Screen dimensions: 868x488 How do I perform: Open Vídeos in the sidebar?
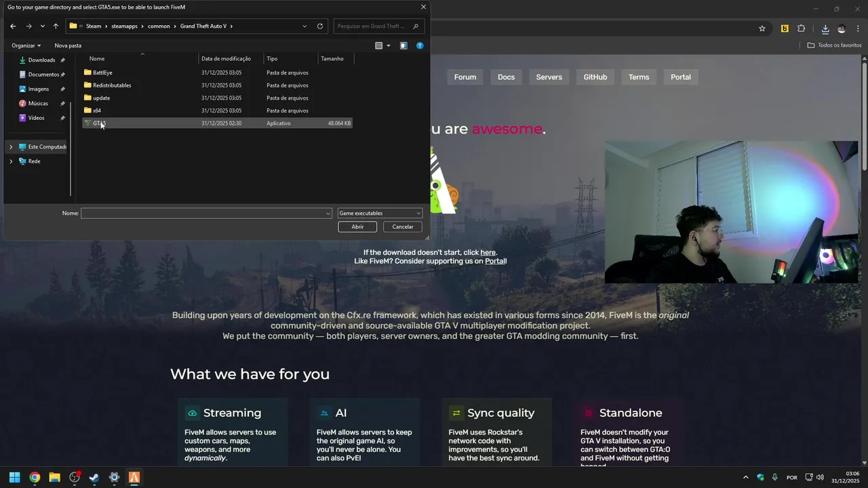(37, 118)
